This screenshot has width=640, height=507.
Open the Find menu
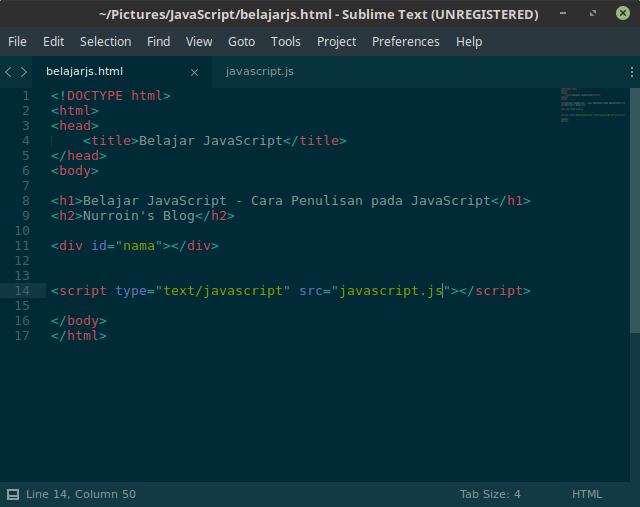(158, 42)
